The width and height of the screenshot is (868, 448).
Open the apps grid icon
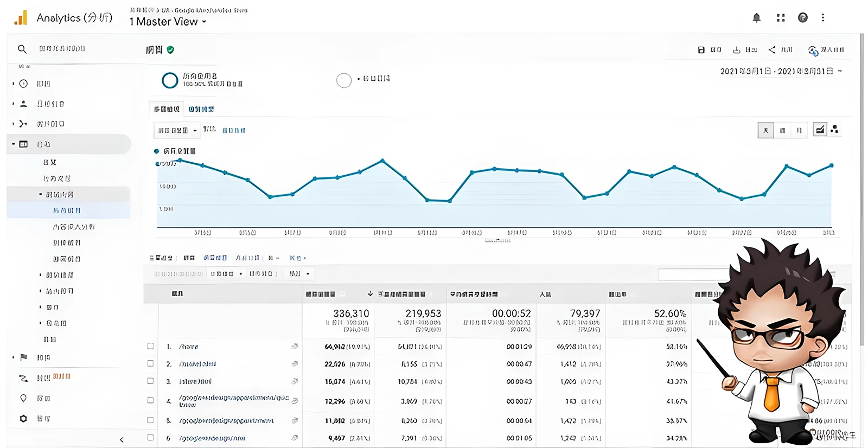(x=781, y=18)
